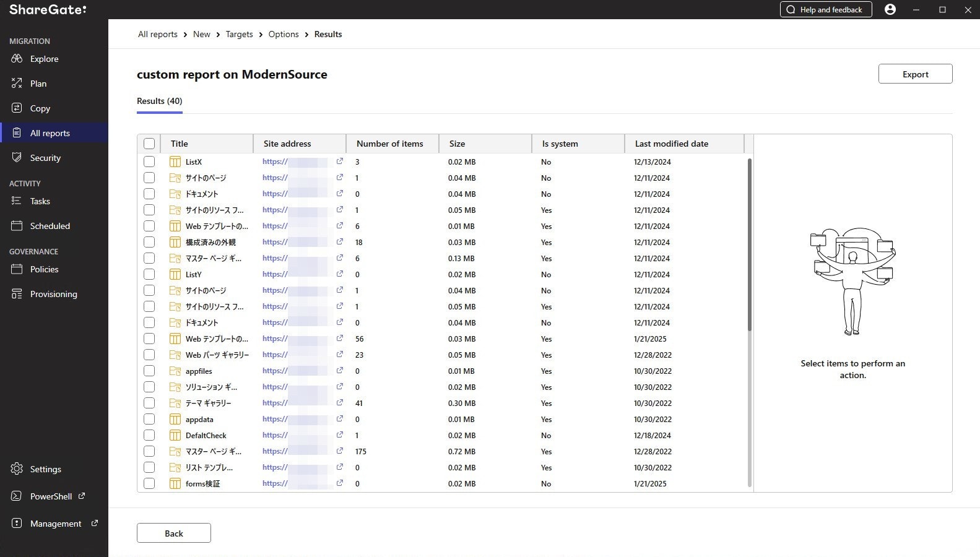The width and height of the screenshot is (980, 557).
Task: Open external link icon for テーマ ギャラリー row
Action: pyautogui.click(x=340, y=402)
